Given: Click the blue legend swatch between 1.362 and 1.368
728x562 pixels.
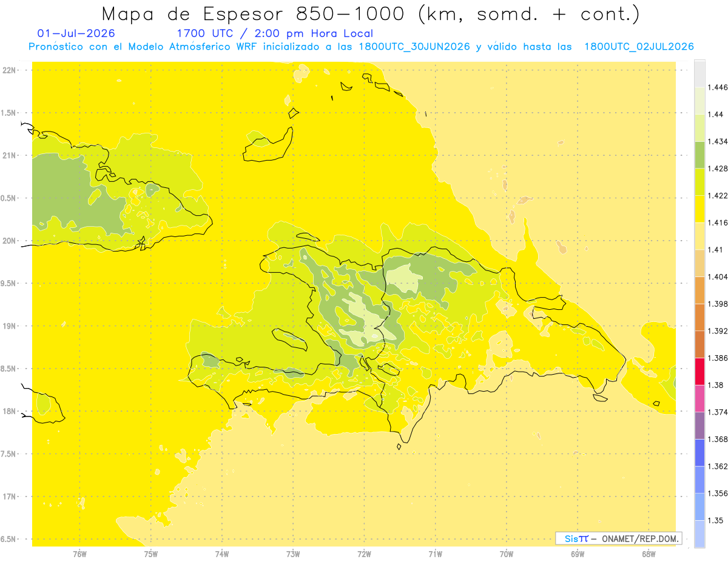Looking at the screenshot, I should coord(699,452).
